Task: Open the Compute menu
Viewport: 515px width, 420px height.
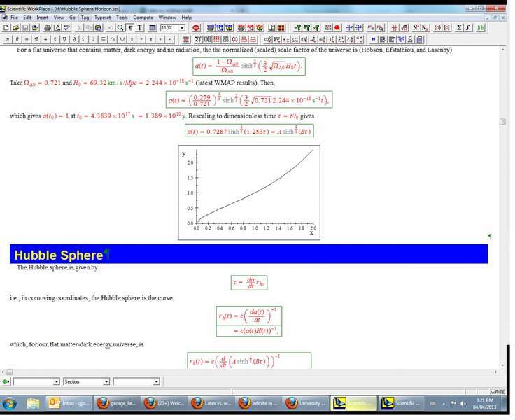Action: (x=143, y=17)
